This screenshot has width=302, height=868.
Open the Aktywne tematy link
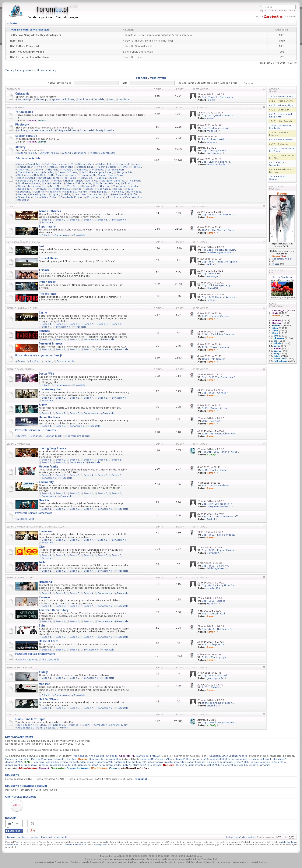coord(46,70)
